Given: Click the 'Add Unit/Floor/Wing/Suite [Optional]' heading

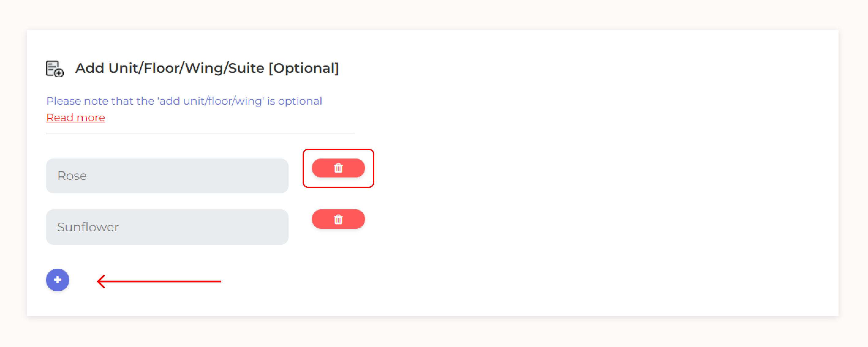Looking at the screenshot, I should tap(206, 68).
